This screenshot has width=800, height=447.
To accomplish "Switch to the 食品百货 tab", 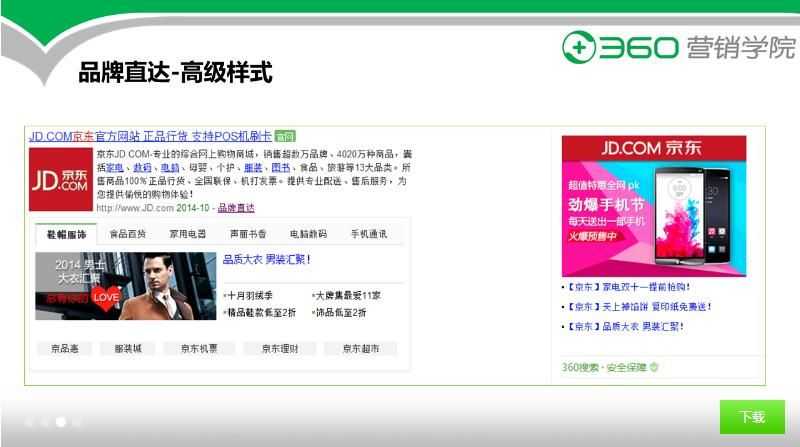I will tap(128, 234).
